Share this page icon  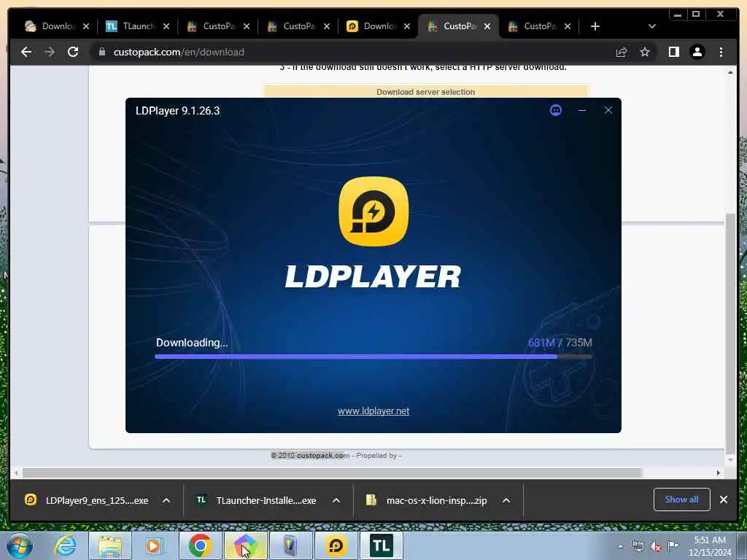point(622,52)
